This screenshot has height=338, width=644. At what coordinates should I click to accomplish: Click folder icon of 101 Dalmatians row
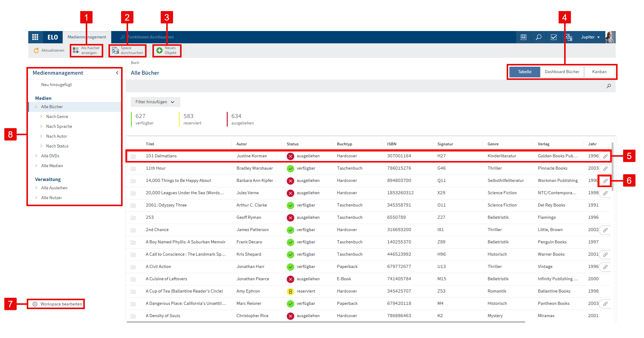133,156
